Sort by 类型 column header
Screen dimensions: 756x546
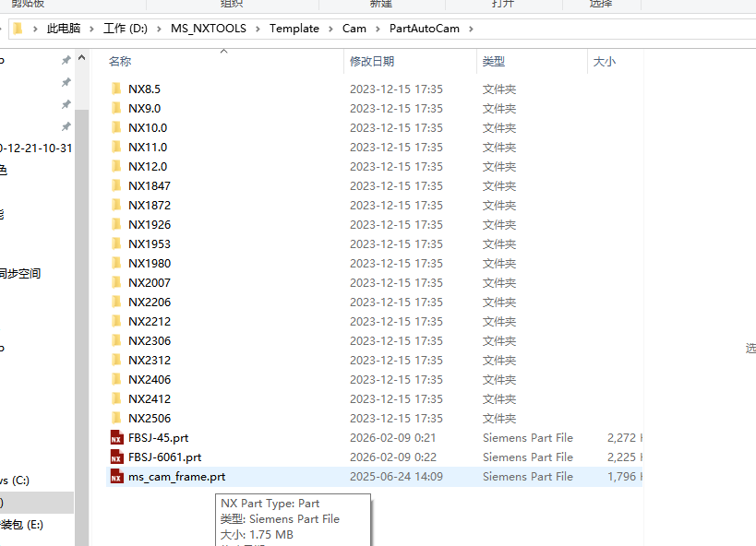pos(494,61)
